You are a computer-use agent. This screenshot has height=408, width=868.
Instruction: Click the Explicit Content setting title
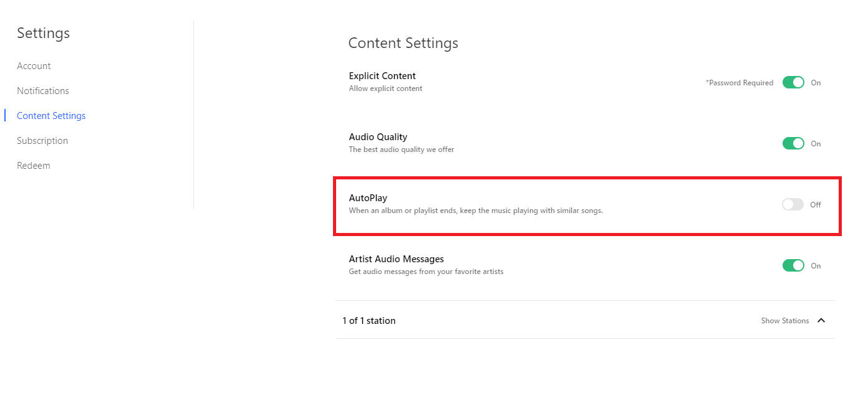[382, 76]
